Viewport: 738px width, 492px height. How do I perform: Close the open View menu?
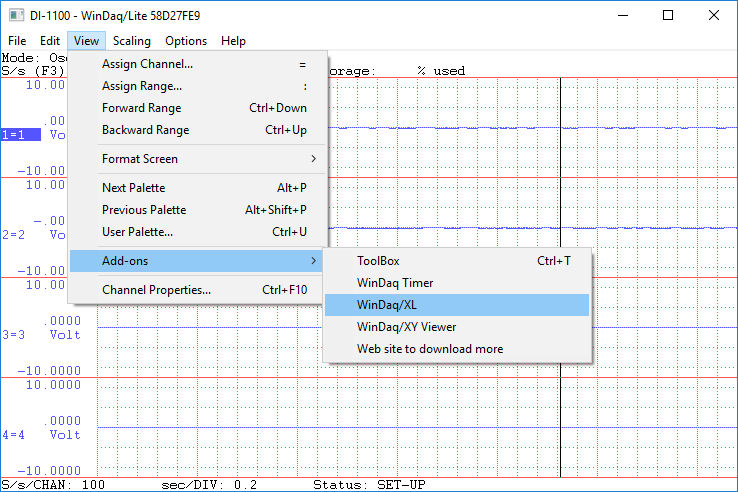click(86, 41)
